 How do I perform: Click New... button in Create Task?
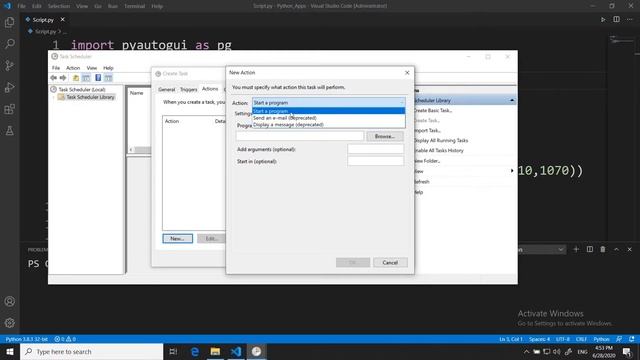[177, 238]
